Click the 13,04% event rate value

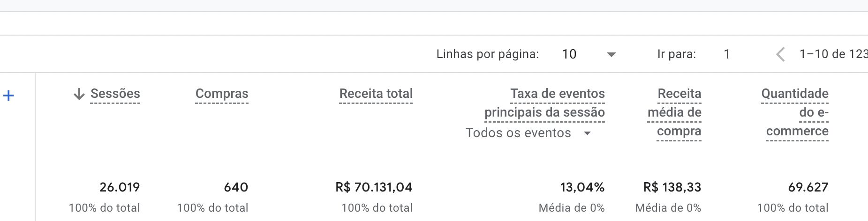pos(582,187)
